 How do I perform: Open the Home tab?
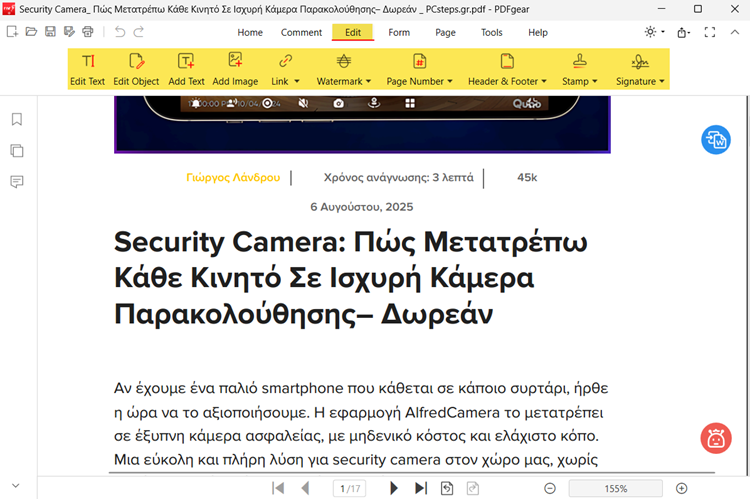[x=250, y=33]
